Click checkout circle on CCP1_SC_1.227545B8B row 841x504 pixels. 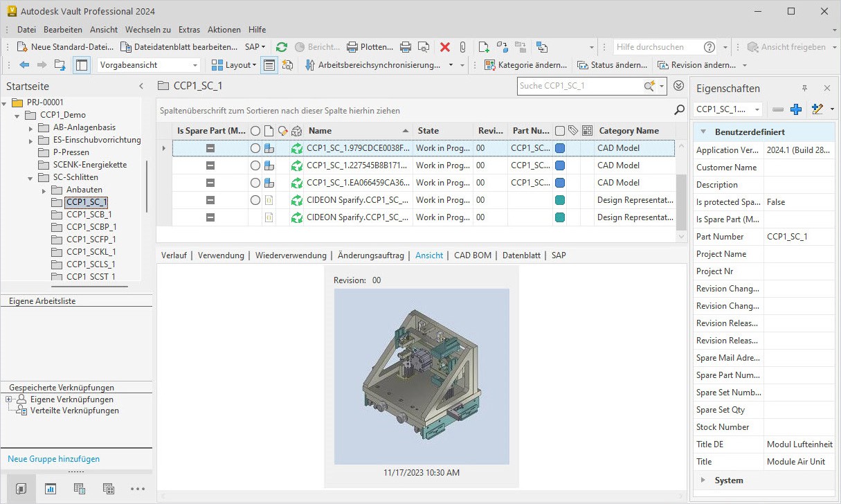(x=255, y=165)
